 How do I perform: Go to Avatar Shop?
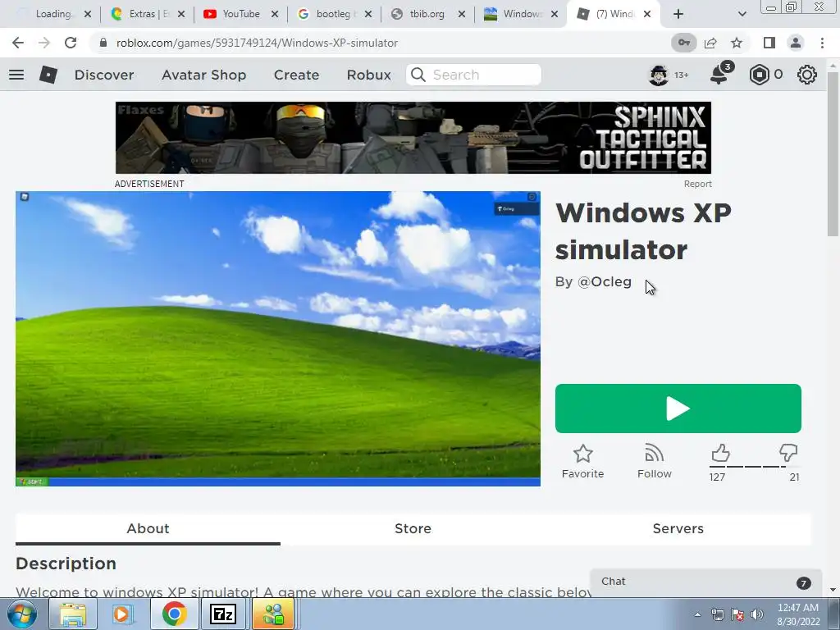point(203,75)
